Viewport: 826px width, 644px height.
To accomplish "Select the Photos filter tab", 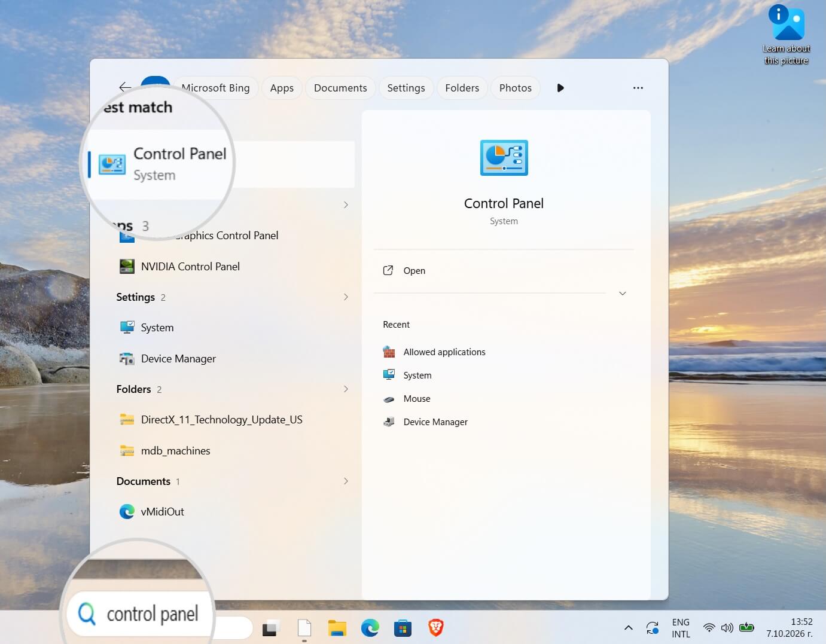I will [516, 88].
